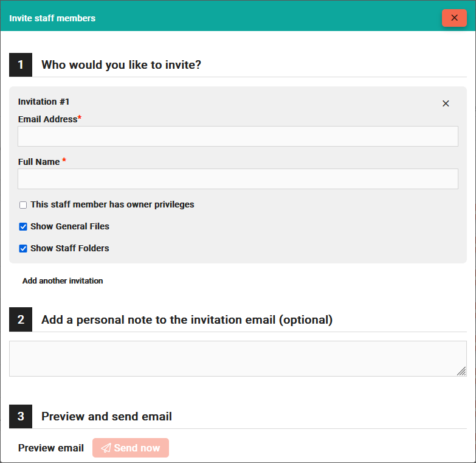Uncheck Show General Files
476x463 pixels.
(23, 227)
